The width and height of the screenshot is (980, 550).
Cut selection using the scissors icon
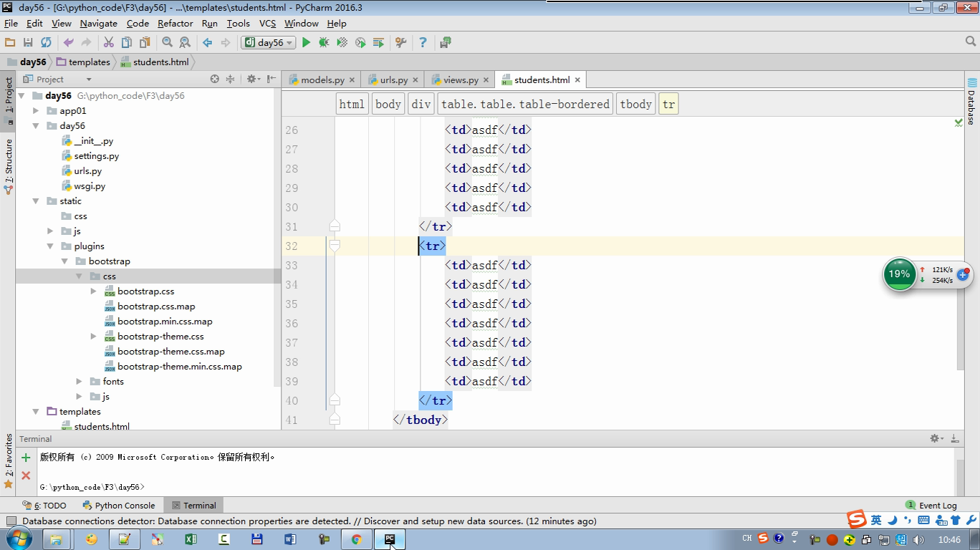(x=109, y=43)
